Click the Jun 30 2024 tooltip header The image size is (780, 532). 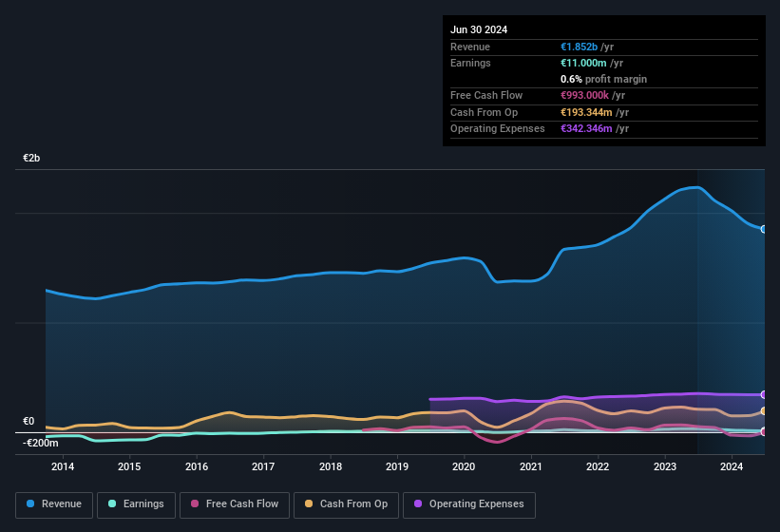point(479,29)
